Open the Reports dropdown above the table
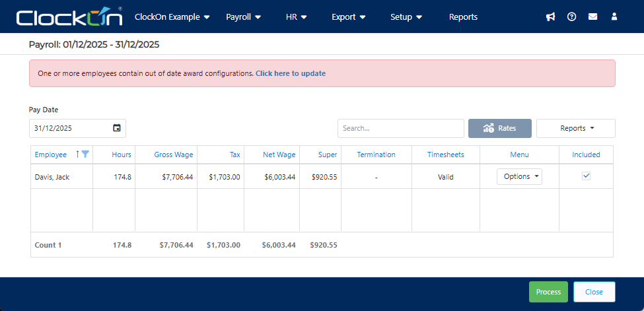Image resolution: width=644 pixels, height=311 pixels. click(x=576, y=128)
